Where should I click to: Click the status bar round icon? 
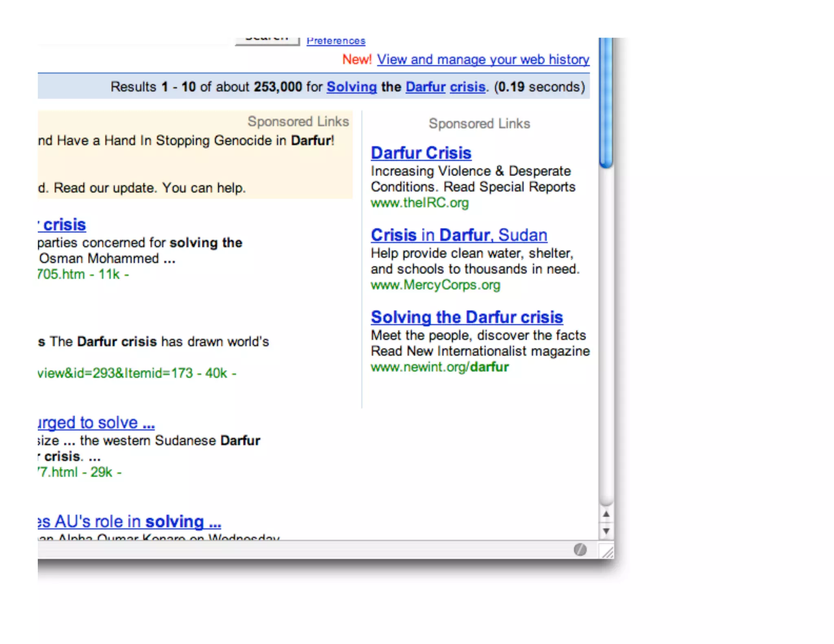pyautogui.click(x=580, y=550)
